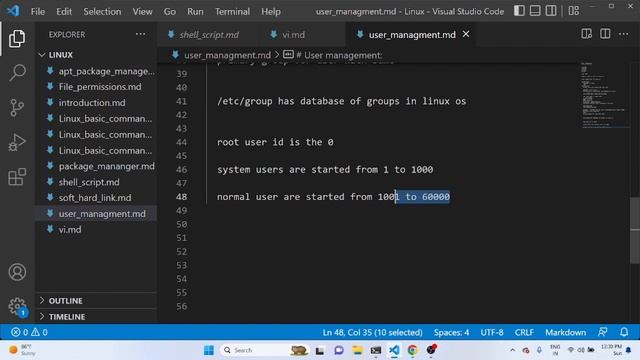Click errors and warnings count in status bar

pos(29,332)
